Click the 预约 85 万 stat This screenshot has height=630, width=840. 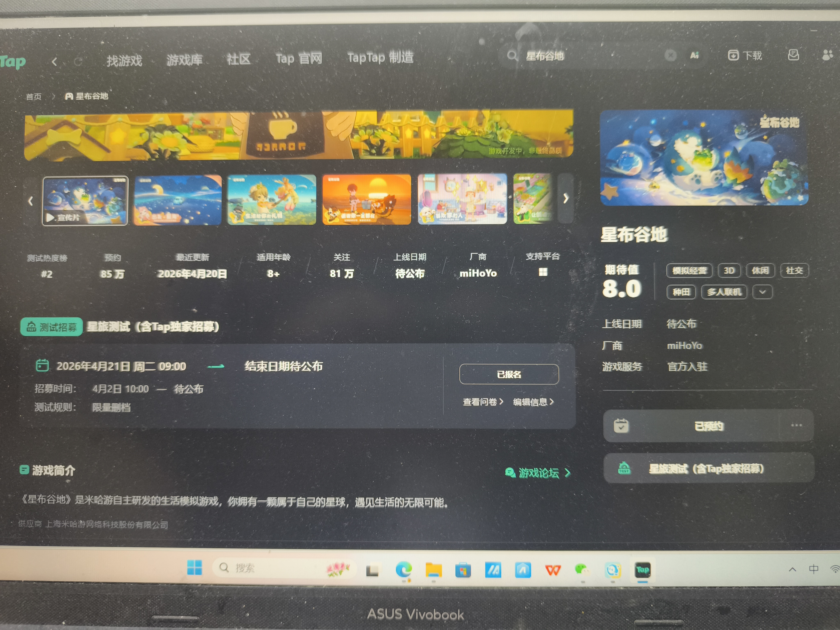(112, 266)
